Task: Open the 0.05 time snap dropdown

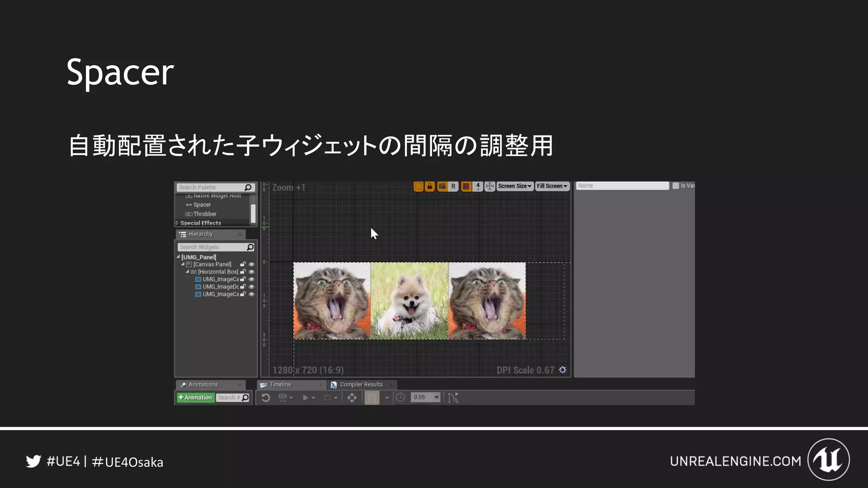Action: pyautogui.click(x=426, y=397)
